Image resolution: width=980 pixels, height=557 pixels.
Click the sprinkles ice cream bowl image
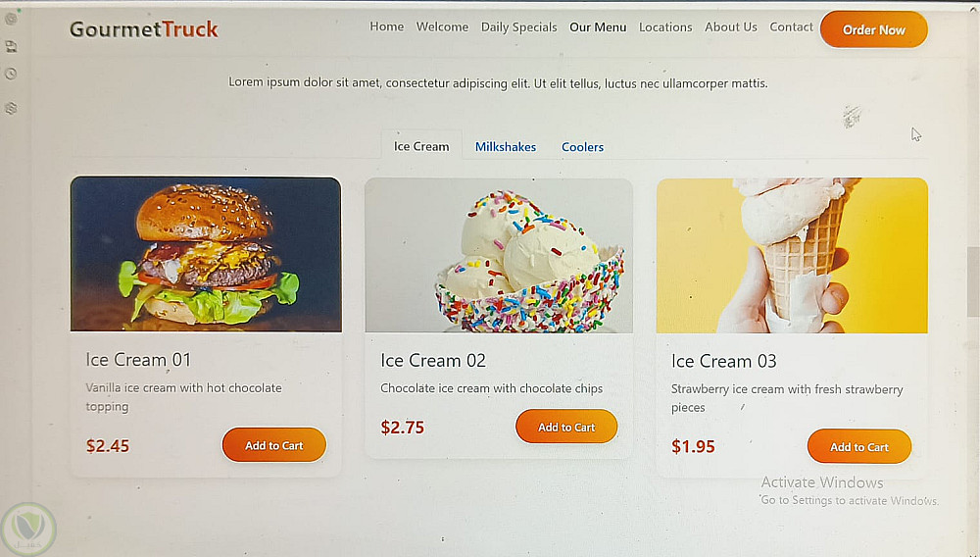pyautogui.click(x=499, y=255)
